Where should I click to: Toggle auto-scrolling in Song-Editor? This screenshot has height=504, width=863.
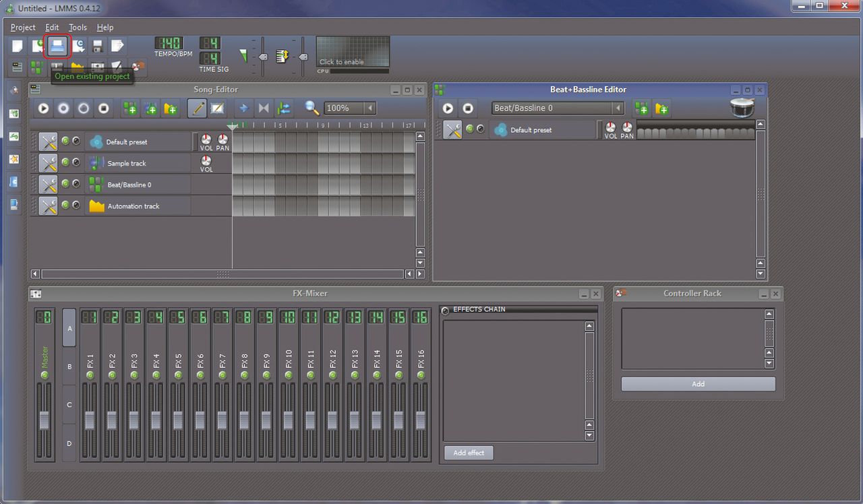coord(243,108)
